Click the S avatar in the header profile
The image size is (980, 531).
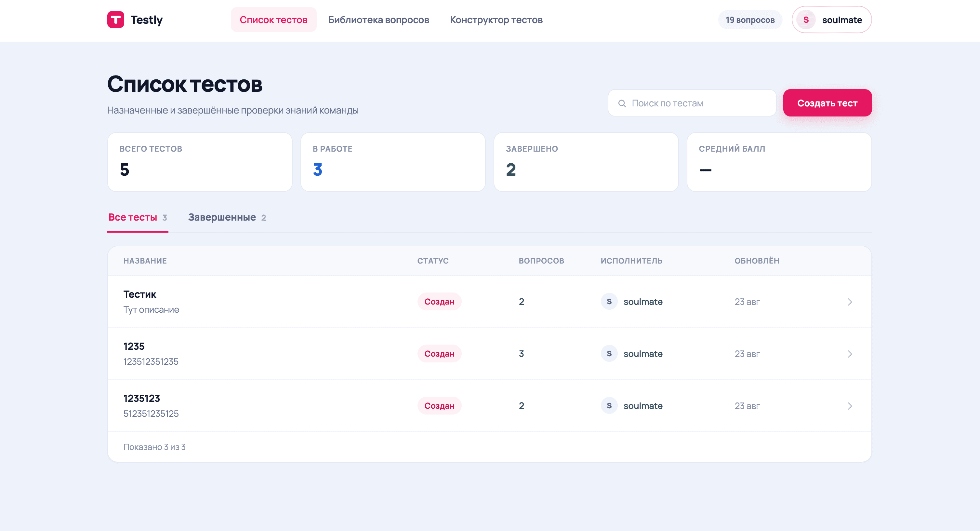point(806,20)
